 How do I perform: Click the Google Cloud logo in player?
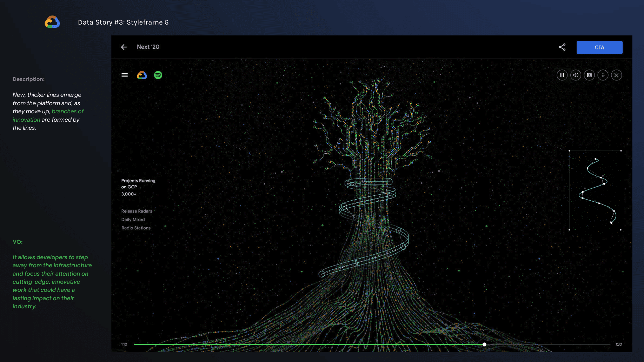(142, 75)
